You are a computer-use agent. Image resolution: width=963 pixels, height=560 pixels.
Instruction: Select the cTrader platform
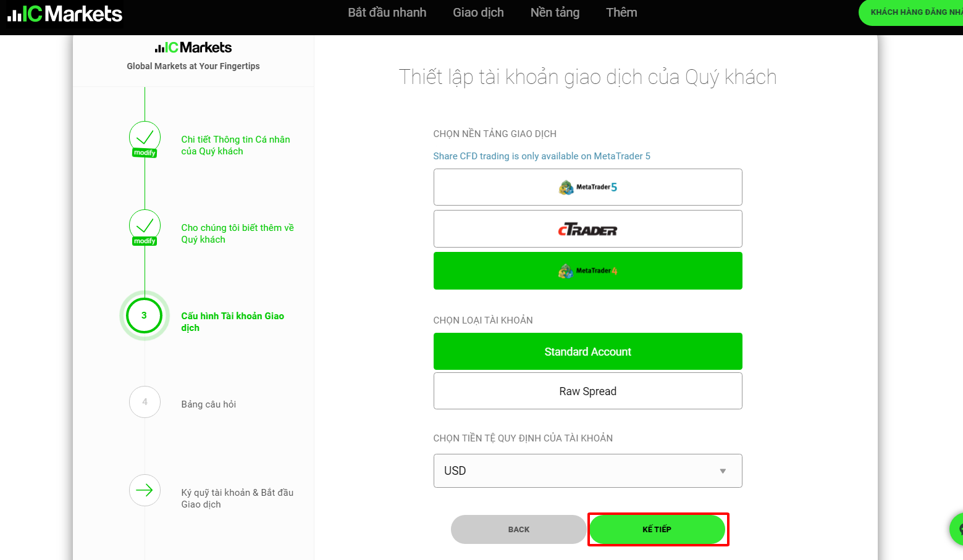coord(587,229)
